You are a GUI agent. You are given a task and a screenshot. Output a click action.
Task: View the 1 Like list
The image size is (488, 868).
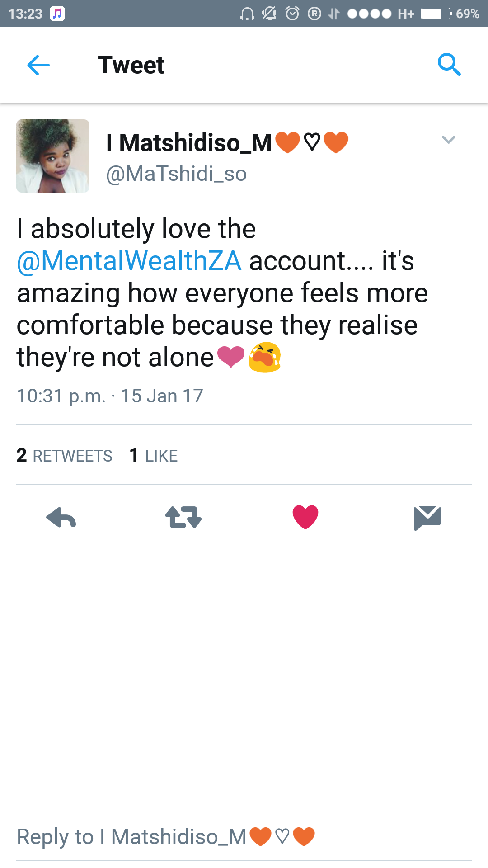point(154,455)
